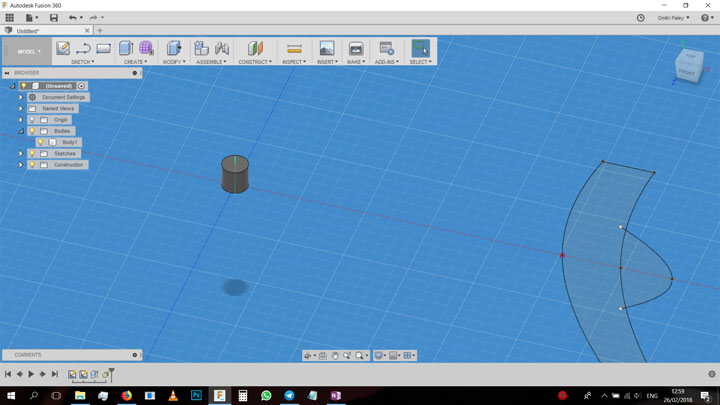Select the Rectangle sketch tool
720x405 pixels.
(x=103, y=48)
